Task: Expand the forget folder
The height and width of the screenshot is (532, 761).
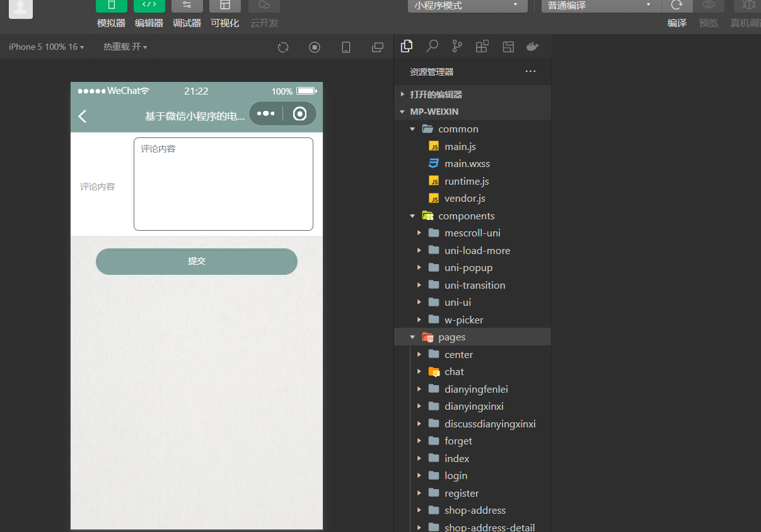Action: click(473, 441)
